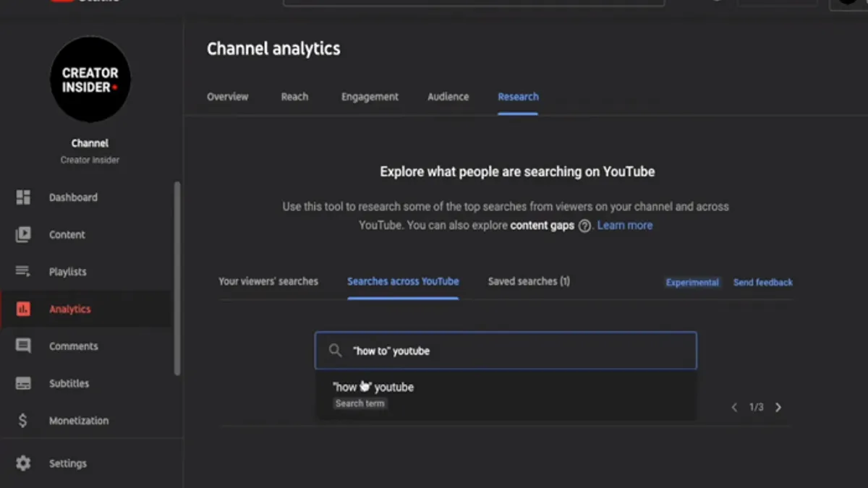Open the Dashboard icon in sidebar

tap(23, 197)
